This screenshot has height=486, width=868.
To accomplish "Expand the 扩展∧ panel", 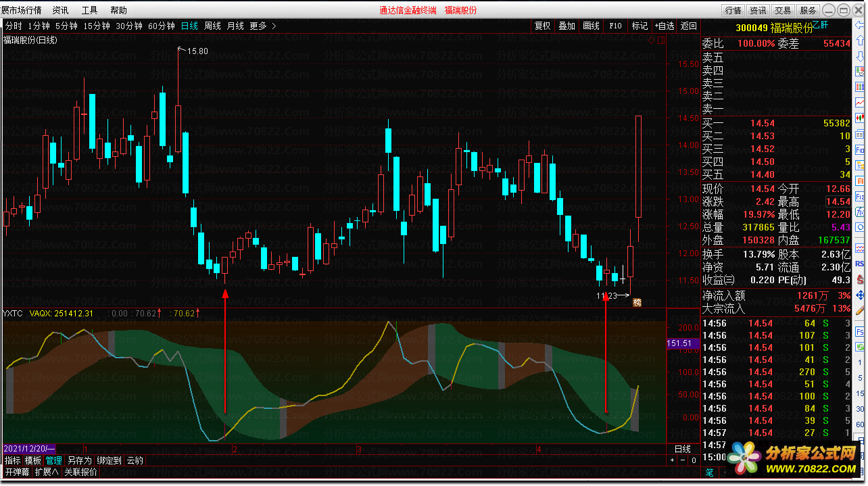I will [x=47, y=472].
